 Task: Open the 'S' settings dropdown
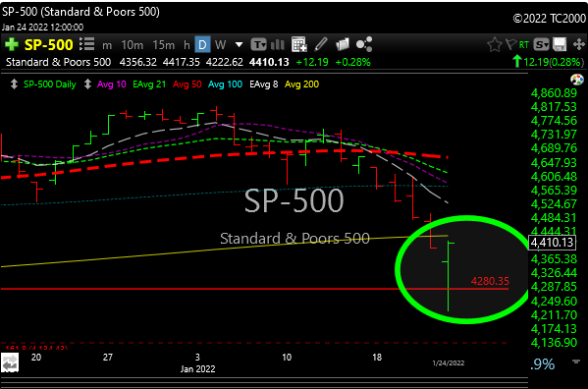click(x=541, y=44)
